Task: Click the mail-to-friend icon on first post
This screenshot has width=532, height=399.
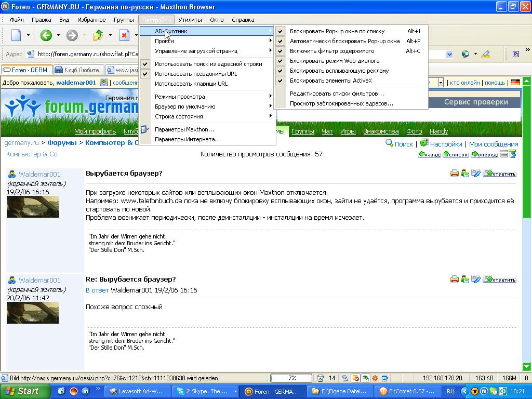Action: (x=465, y=174)
